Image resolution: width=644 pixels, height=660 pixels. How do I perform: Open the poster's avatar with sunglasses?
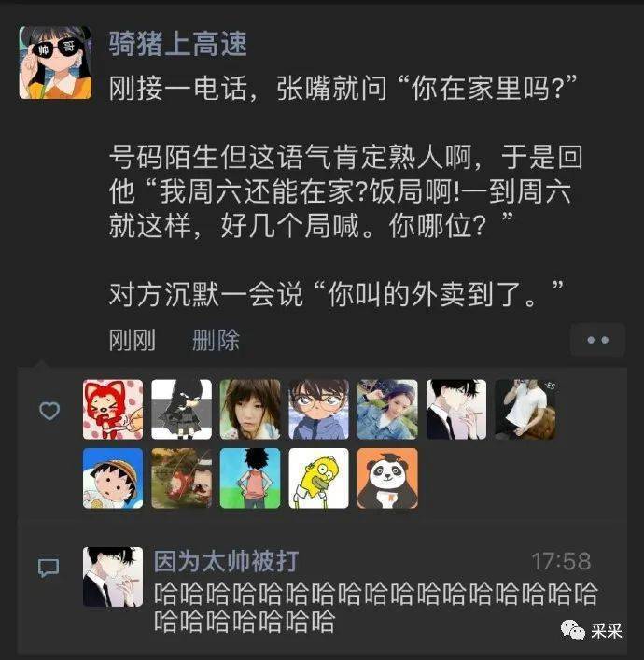click(55, 63)
